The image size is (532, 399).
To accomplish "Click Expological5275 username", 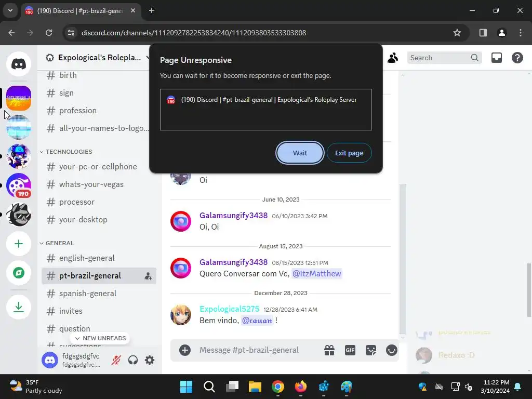I will point(229,309).
